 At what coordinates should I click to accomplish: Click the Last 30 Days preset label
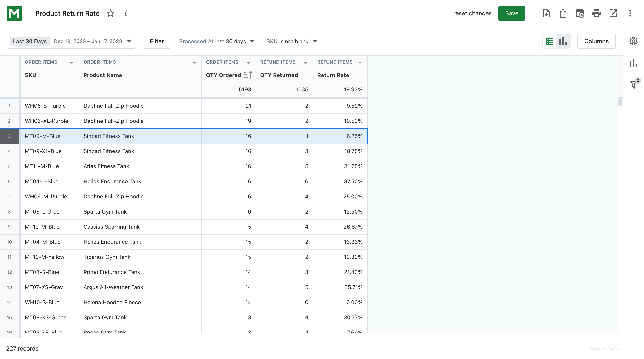(30, 41)
